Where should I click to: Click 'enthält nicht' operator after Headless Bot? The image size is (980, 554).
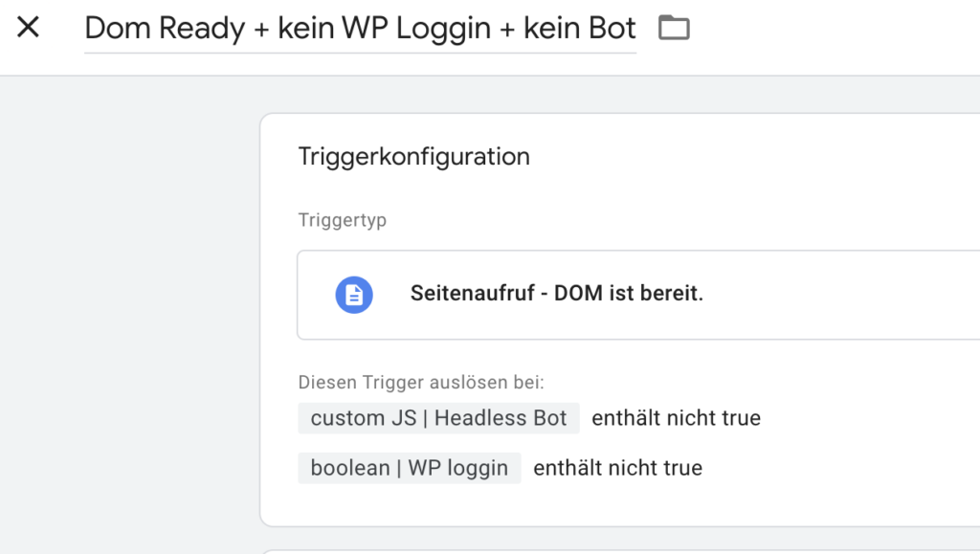coord(654,418)
